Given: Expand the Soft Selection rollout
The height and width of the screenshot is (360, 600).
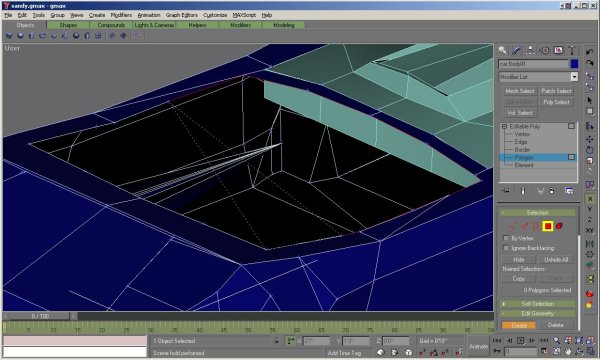Looking at the screenshot, I should click(538, 304).
